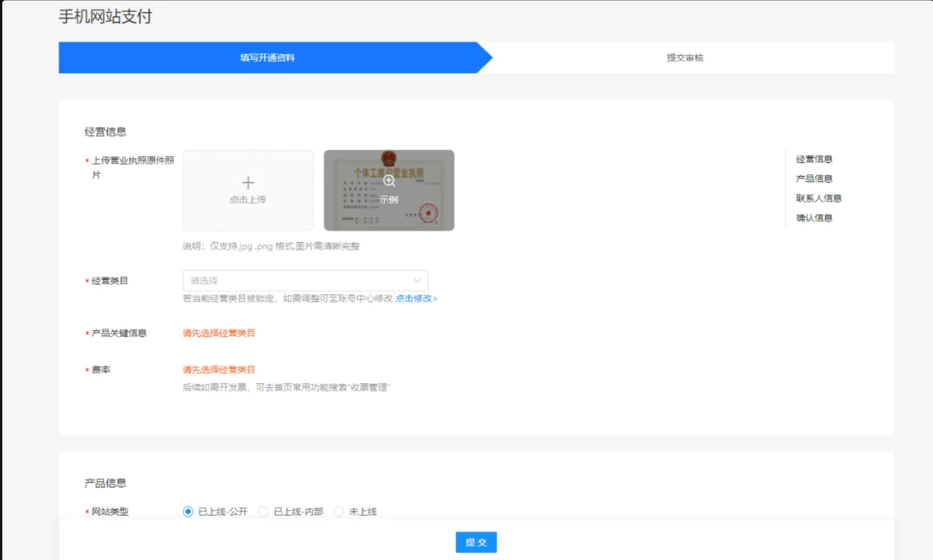Click the 网站类型 field label

pyautogui.click(x=110, y=512)
